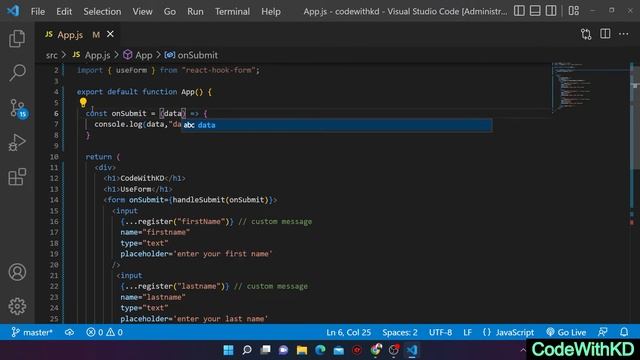Split the editor to the right

(x=605, y=34)
